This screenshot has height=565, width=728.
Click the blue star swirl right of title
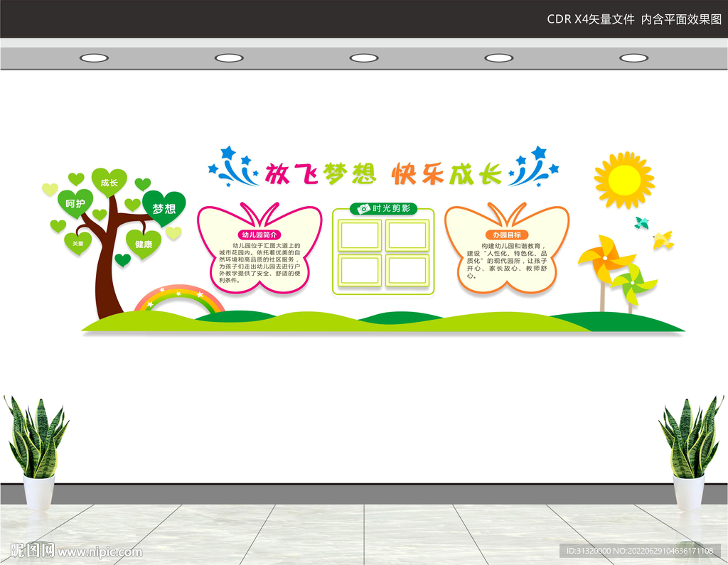(x=533, y=167)
